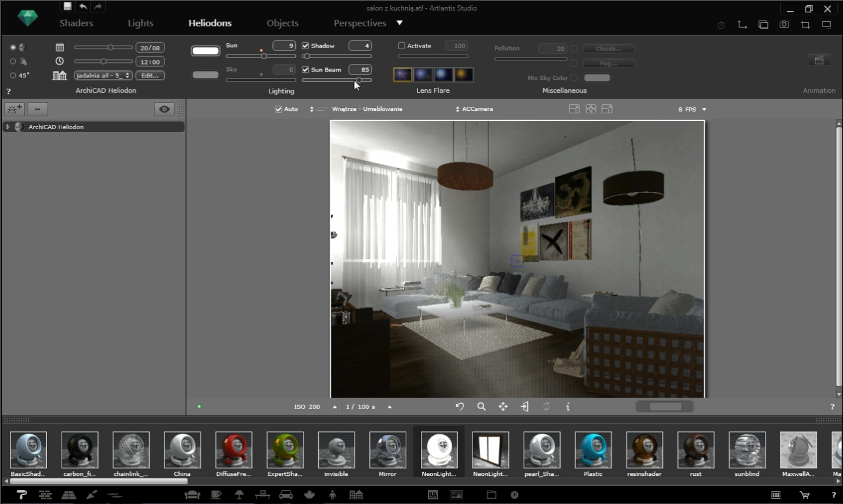
Task: Open the shaders catalog tap icon
Action: [x=22, y=495]
